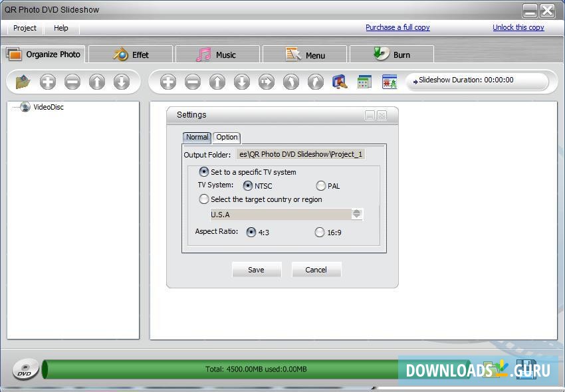
Task: Click the VideoDisc disc icon in the tree
Action: point(25,107)
